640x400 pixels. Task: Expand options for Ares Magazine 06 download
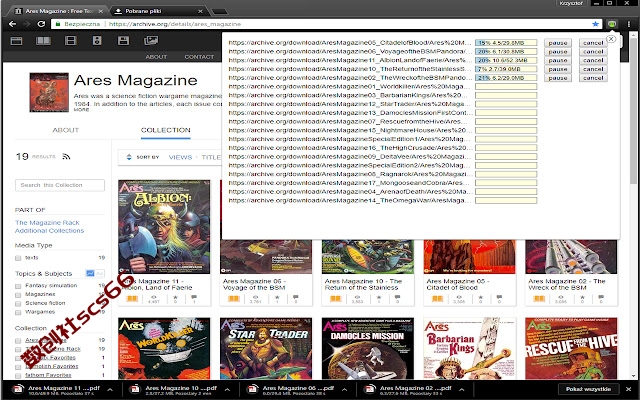344,390
